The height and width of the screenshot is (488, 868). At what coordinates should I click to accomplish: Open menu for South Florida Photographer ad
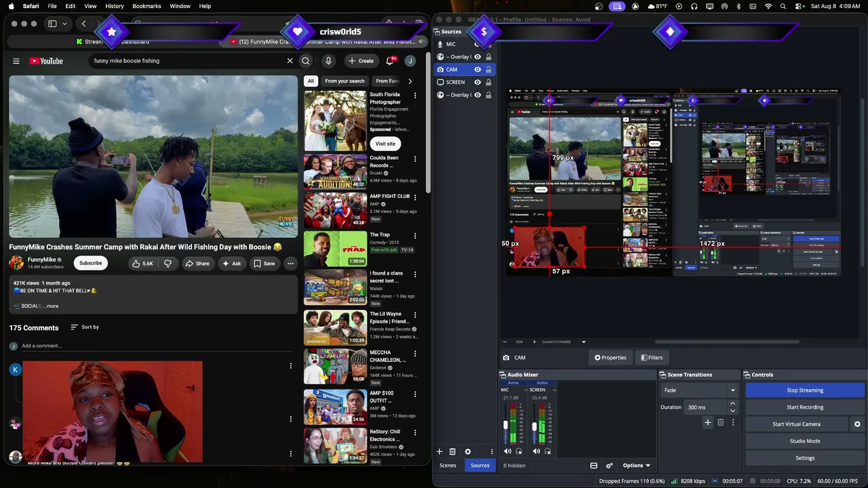[415, 96]
